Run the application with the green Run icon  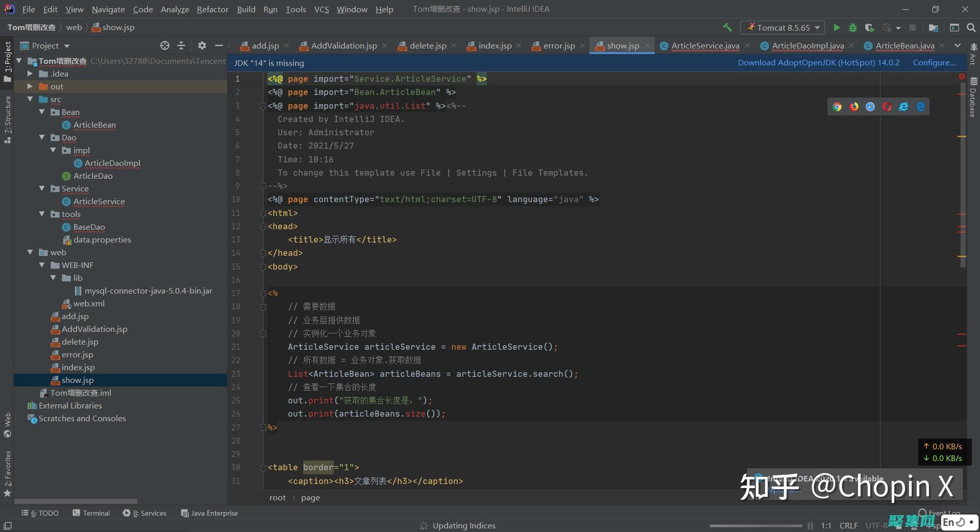837,28
